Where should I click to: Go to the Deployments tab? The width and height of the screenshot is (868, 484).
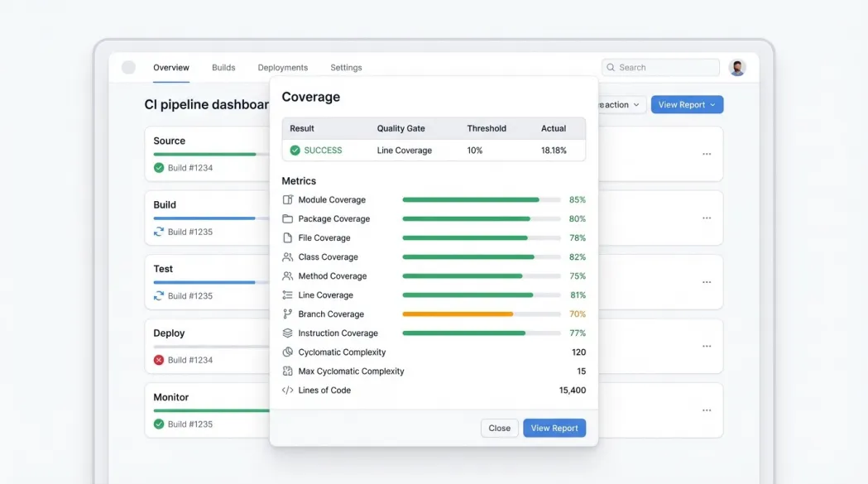(282, 68)
